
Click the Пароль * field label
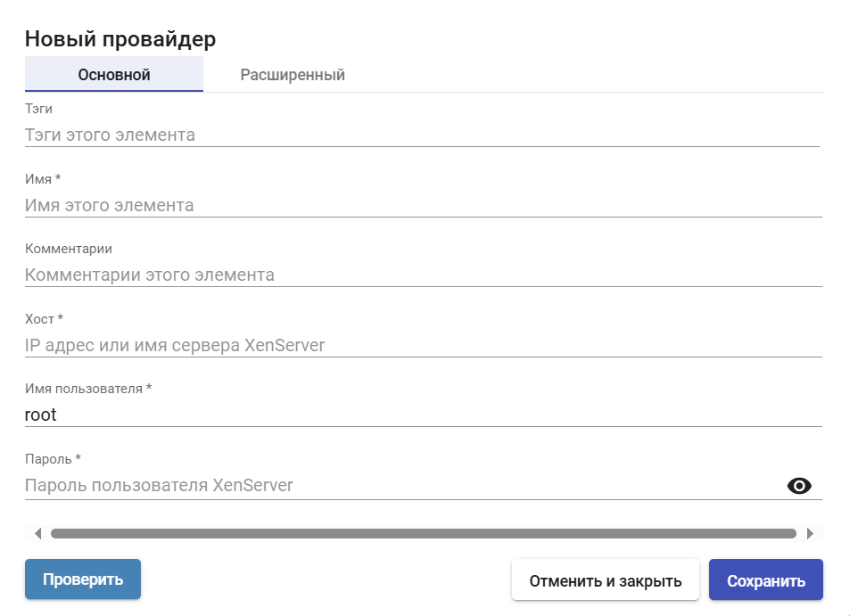53,459
